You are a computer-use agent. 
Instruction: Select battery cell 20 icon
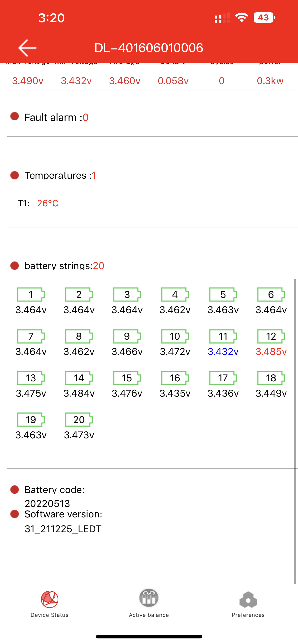click(x=79, y=420)
